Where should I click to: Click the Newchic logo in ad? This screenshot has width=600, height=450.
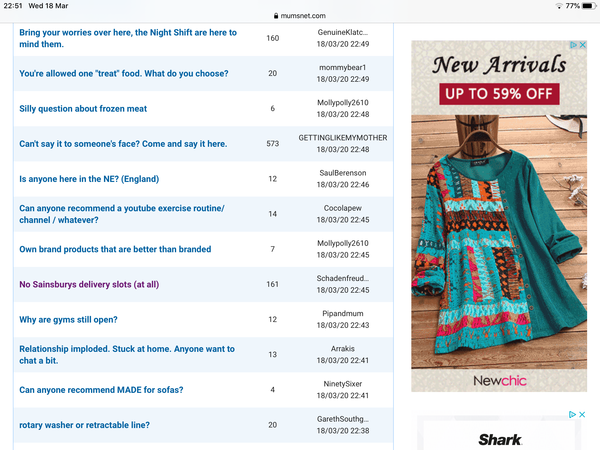pyautogui.click(x=500, y=381)
